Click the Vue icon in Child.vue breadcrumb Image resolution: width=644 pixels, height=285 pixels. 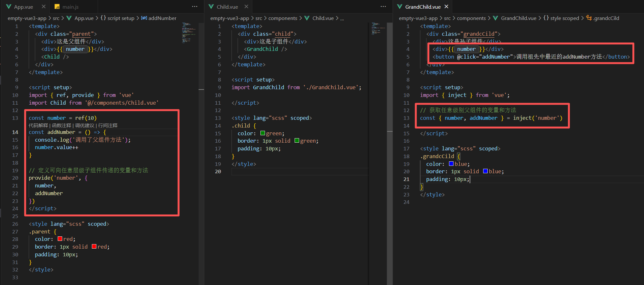pos(307,18)
